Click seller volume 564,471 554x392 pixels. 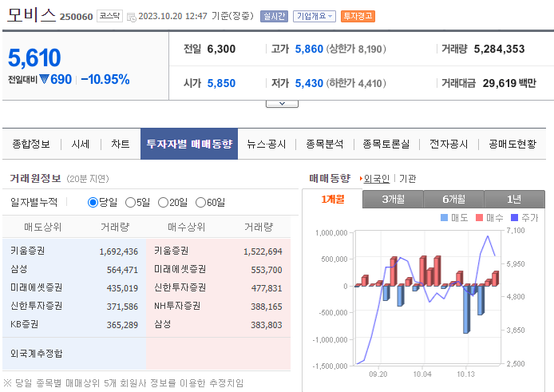click(x=122, y=270)
